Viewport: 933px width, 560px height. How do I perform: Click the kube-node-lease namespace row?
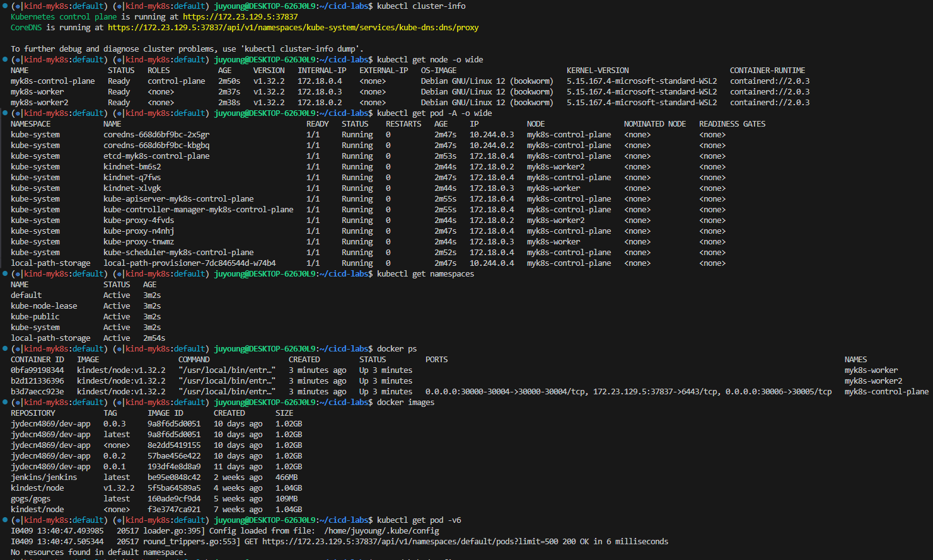pos(86,306)
